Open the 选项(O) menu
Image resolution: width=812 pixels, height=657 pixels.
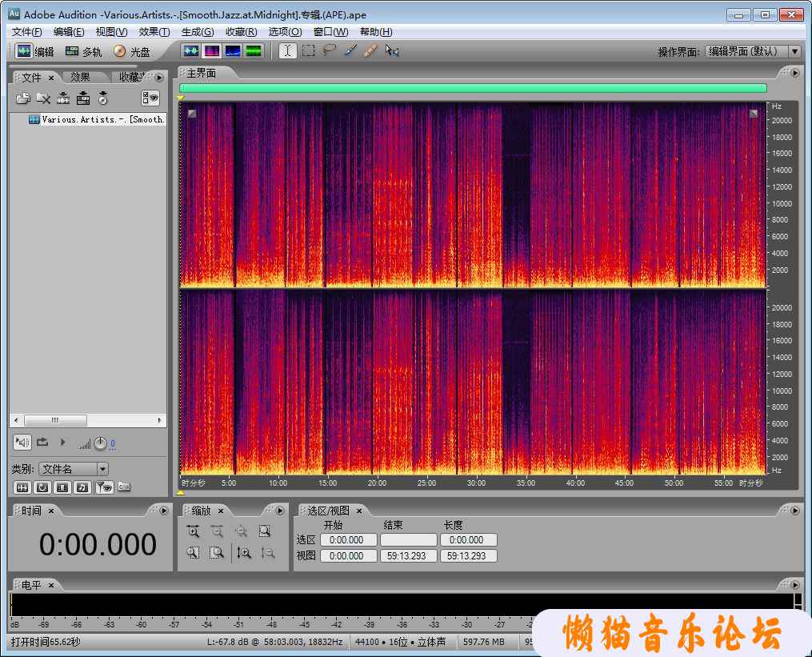click(285, 32)
